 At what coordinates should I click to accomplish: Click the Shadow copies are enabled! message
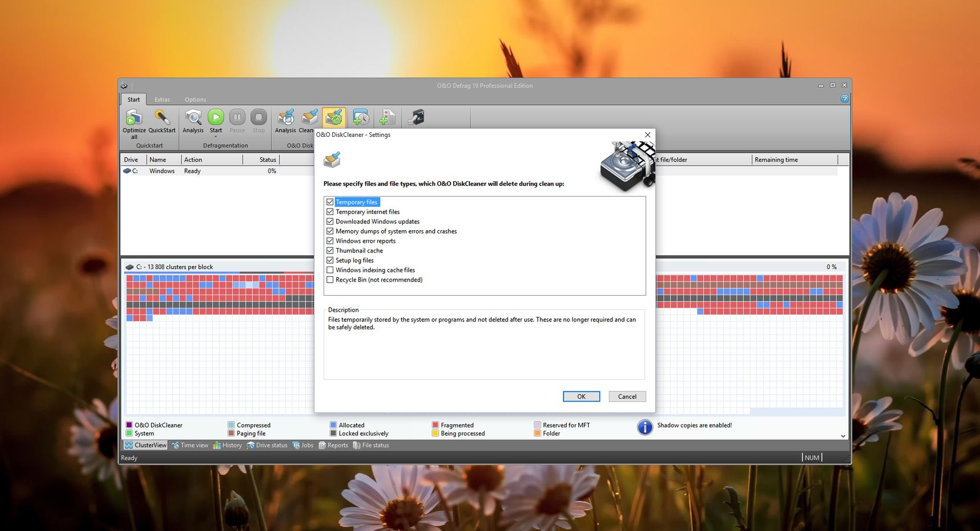(694, 425)
